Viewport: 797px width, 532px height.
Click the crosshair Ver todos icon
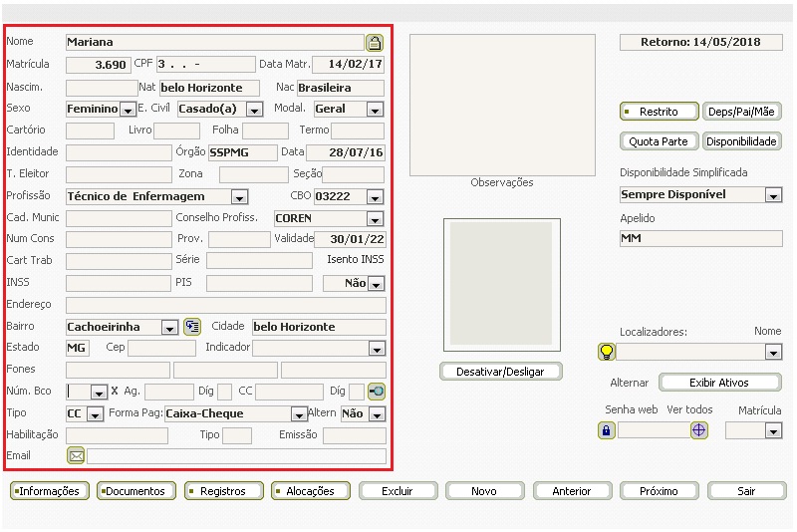pos(699,430)
